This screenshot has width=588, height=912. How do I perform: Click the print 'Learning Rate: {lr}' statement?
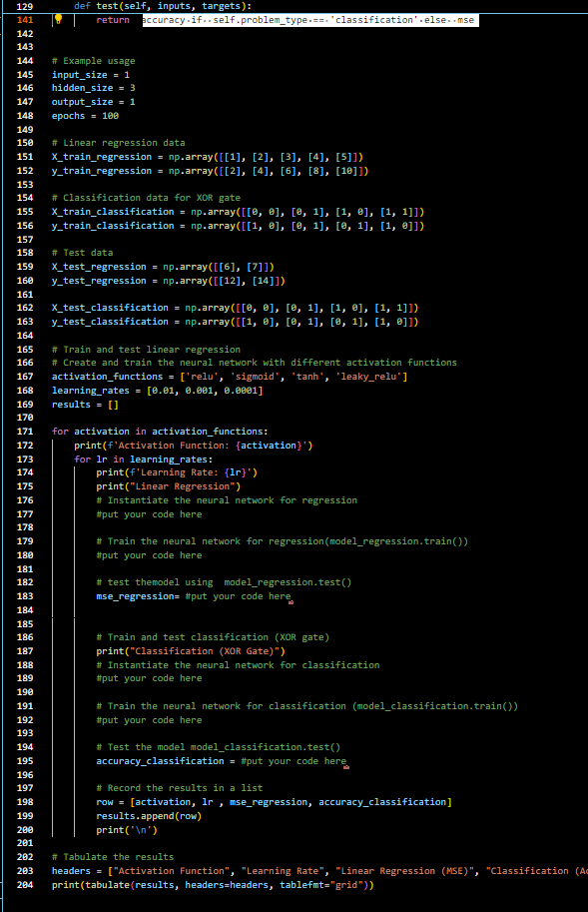coord(177,472)
